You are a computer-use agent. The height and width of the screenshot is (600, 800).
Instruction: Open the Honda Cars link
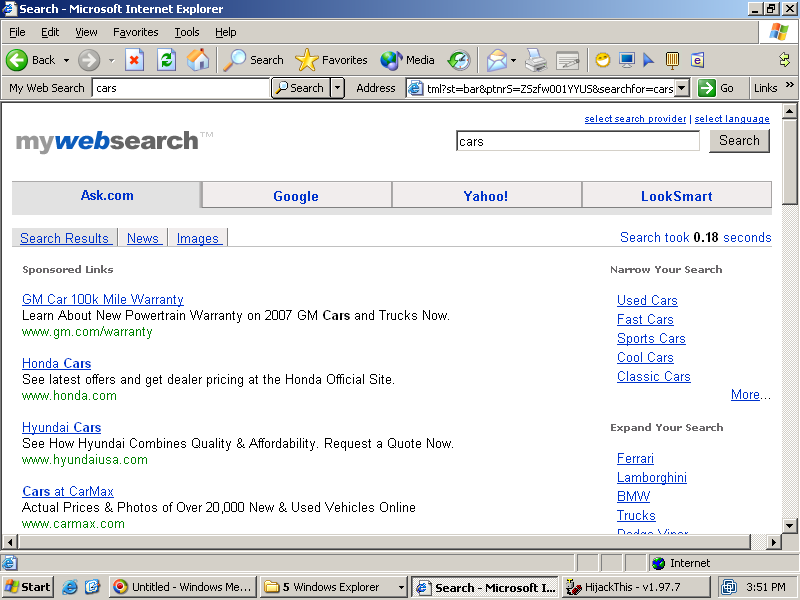(x=56, y=363)
